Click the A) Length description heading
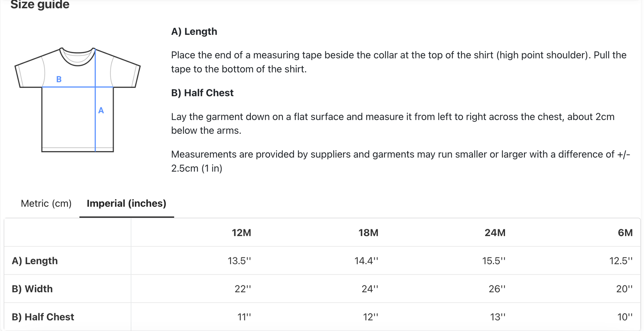Viewport: 644px width, 331px height. [x=194, y=31]
